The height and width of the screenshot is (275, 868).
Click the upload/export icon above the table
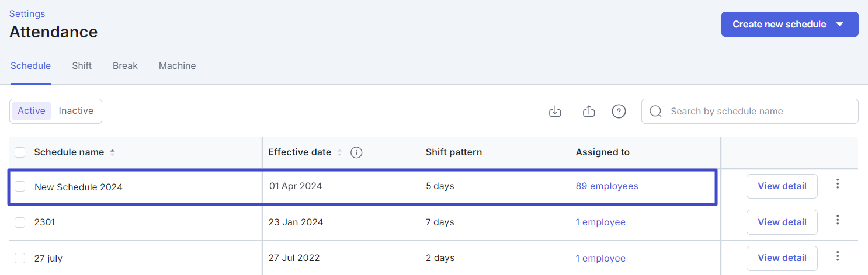click(x=589, y=111)
